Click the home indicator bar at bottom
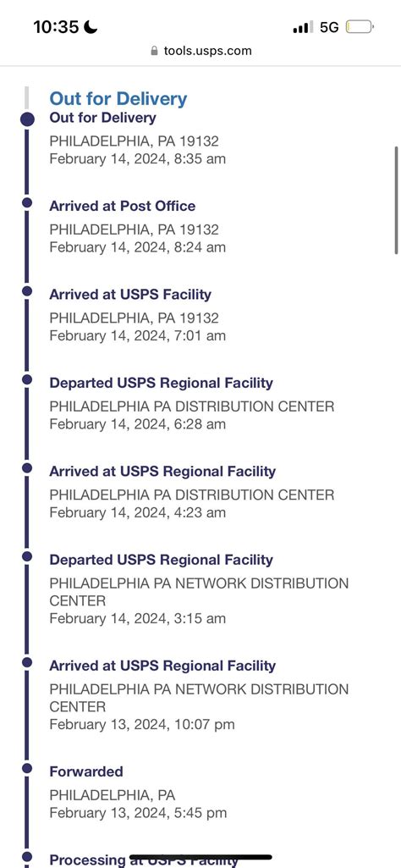Image resolution: width=401 pixels, height=868 pixels. click(x=200, y=858)
